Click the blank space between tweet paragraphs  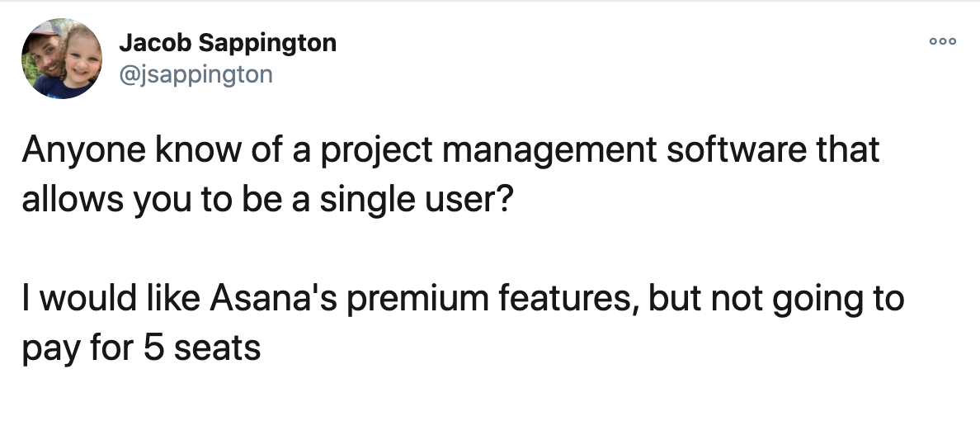point(450,249)
